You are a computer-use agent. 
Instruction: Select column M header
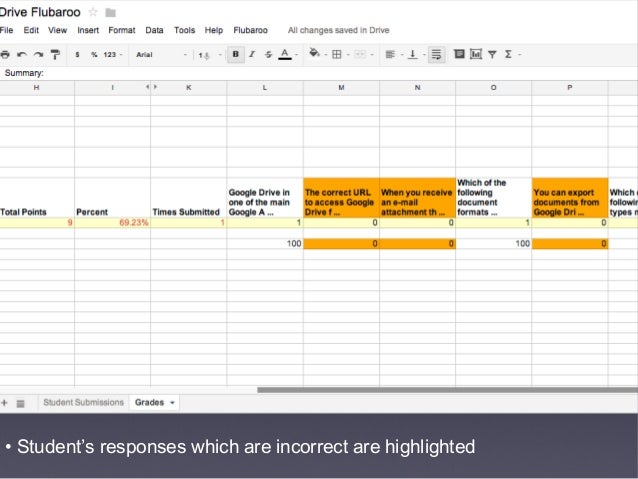click(x=341, y=87)
